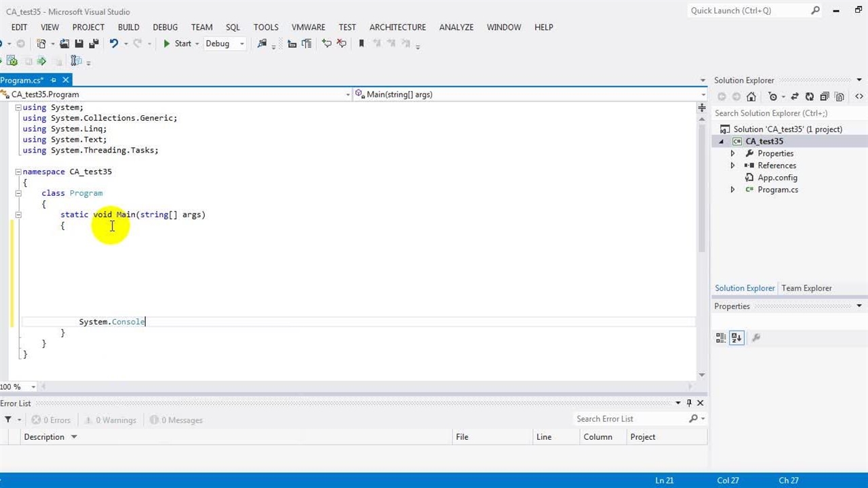The height and width of the screenshot is (488, 868).
Task: Click the View Code icon in Solution Explorer
Action: 859,97
